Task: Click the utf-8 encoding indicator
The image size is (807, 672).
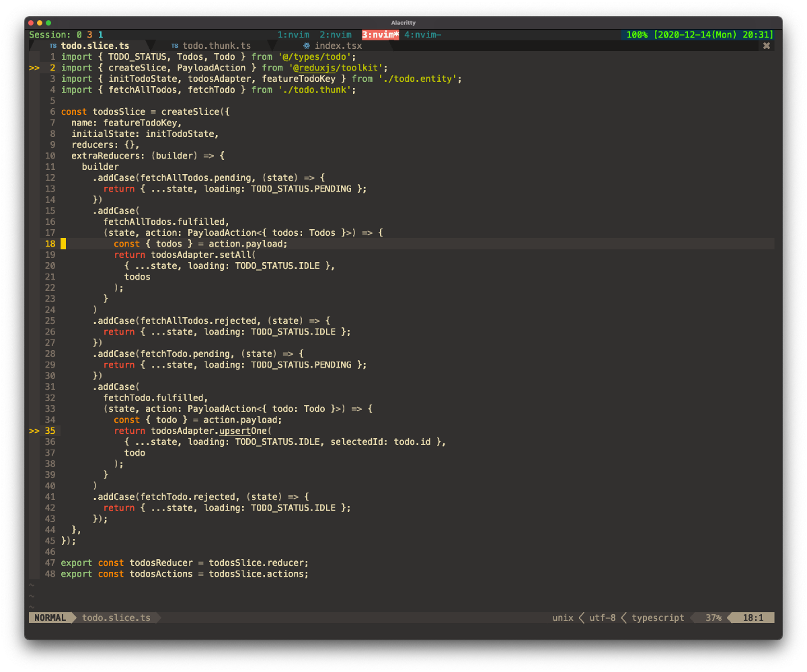Action: (603, 618)
